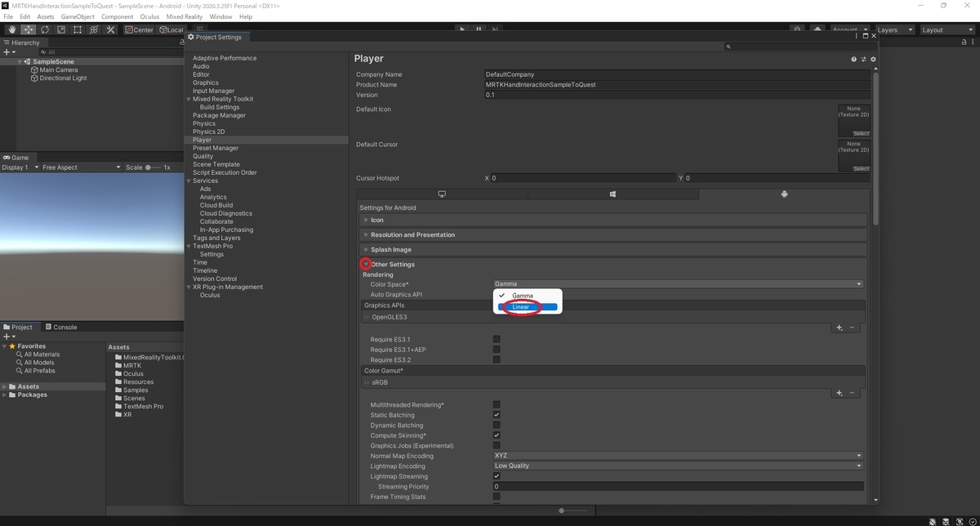Toggle Compute Skinning checkbox
Viewport: 980px width, 526px height.
(497, 435)
